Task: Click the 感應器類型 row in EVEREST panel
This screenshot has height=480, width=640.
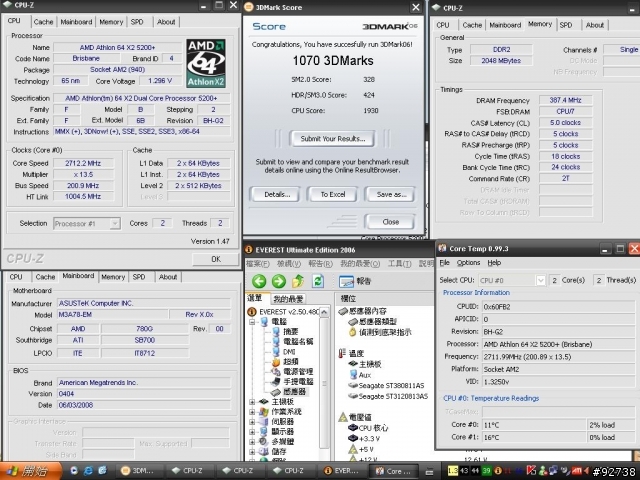Action: [373, 322]
